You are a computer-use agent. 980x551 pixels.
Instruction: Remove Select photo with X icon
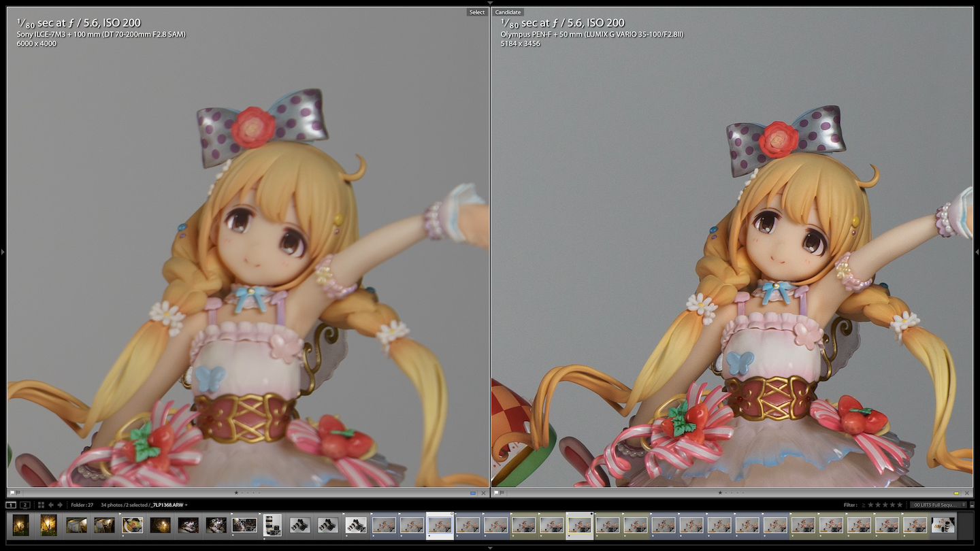[483, 492]
